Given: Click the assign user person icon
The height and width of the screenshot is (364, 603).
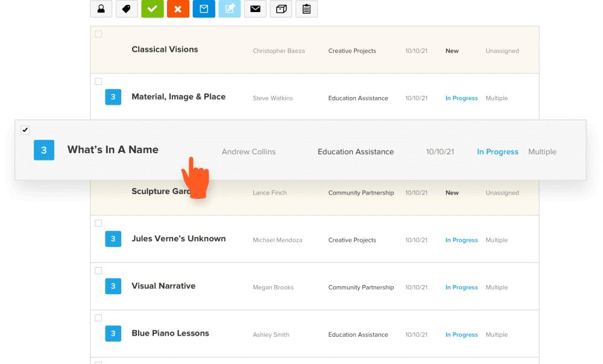Looking at the screenshot, I should [x=101, y=9].
